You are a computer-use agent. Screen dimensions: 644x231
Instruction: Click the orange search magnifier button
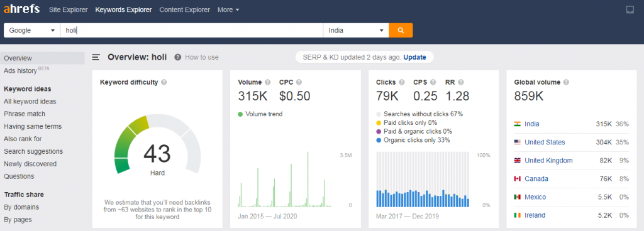401,30
